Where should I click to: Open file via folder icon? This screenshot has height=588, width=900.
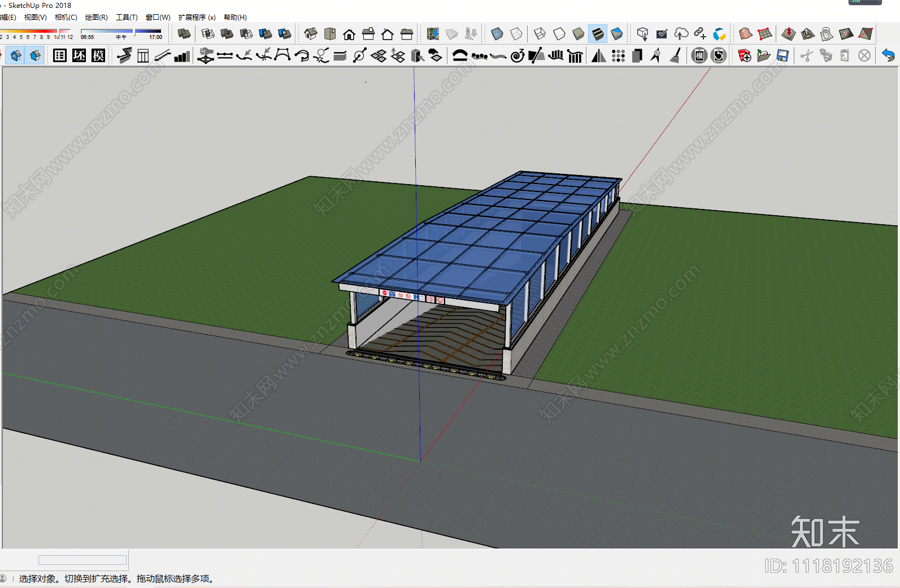click(x=764, y=55)
